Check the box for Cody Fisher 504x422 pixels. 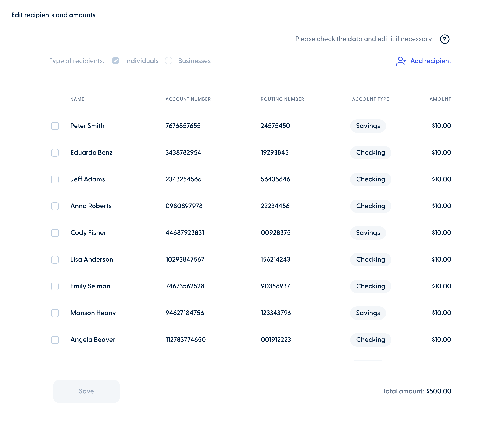point(55,233)
